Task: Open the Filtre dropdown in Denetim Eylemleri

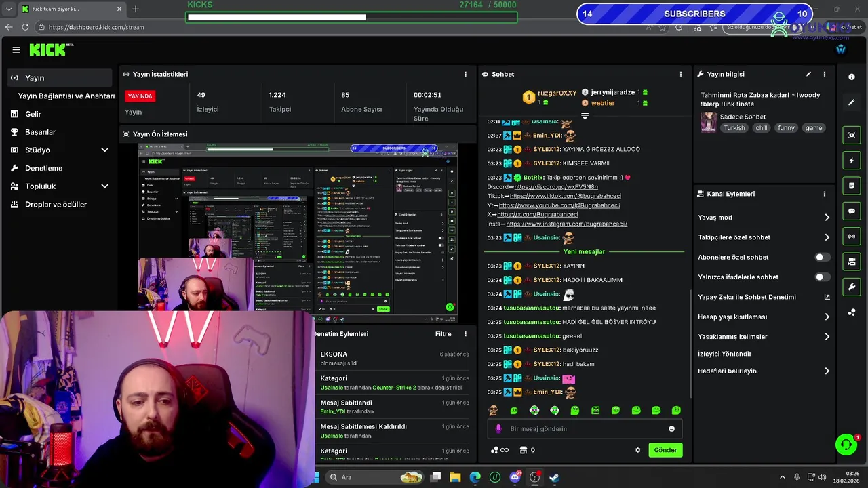Action: 443,334
